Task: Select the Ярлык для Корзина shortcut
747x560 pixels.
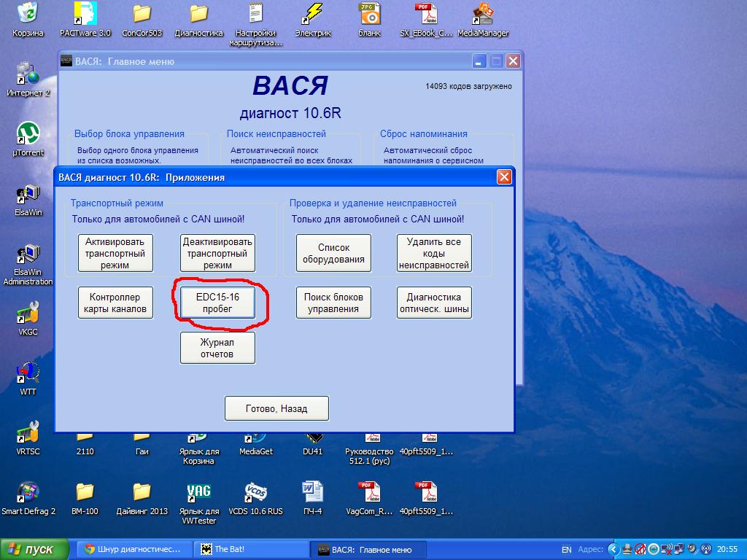Action: [x=199, y=449]
